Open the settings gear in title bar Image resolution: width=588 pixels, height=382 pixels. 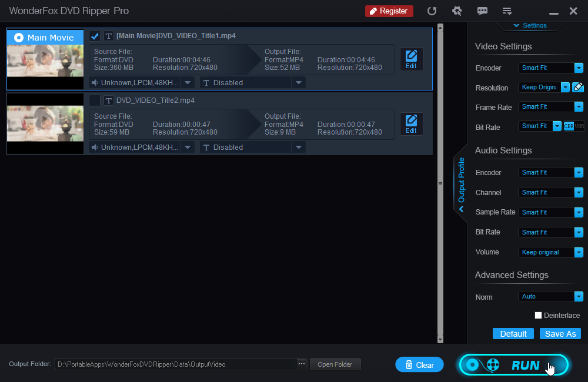[x=457, y=11]
